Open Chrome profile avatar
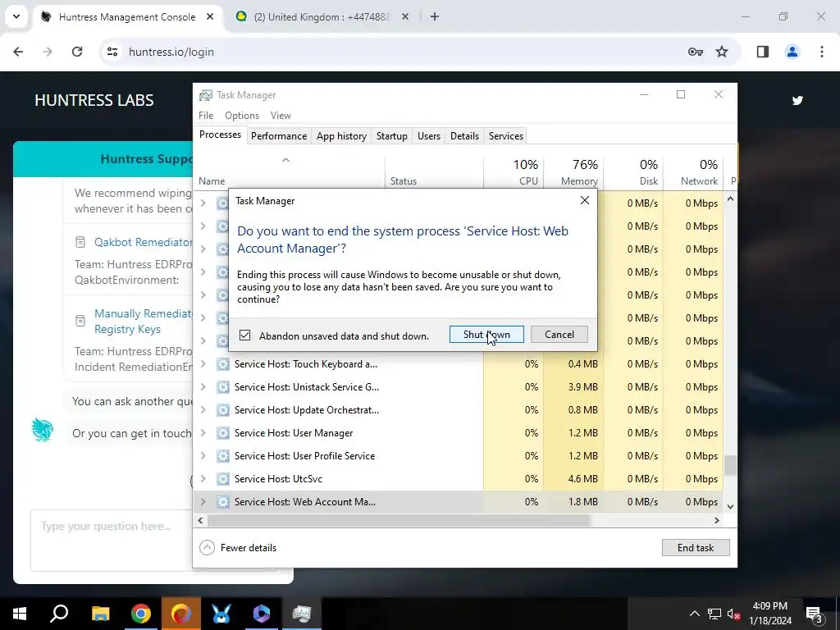840x630 pixels. point(792,52)
